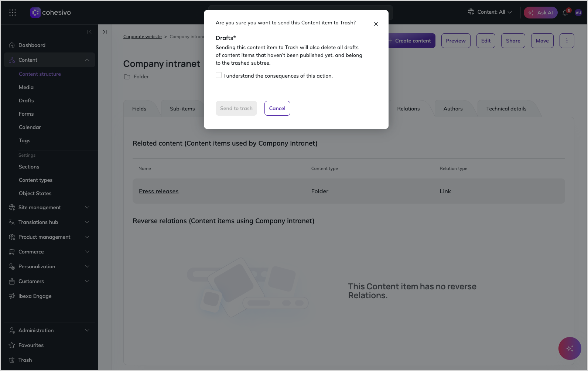The height and width of the screenshot is (371, 588).
Task: Open the Context: All dropdown
Action: (x=490, y=12)
